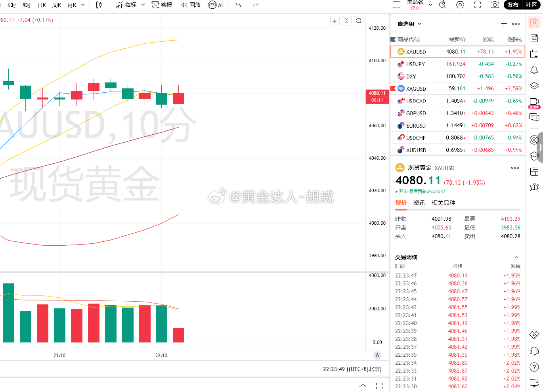This screenshot has height=392, width=543.
Task: Select the EURUSD watchlist row
Action: (458, 125)
